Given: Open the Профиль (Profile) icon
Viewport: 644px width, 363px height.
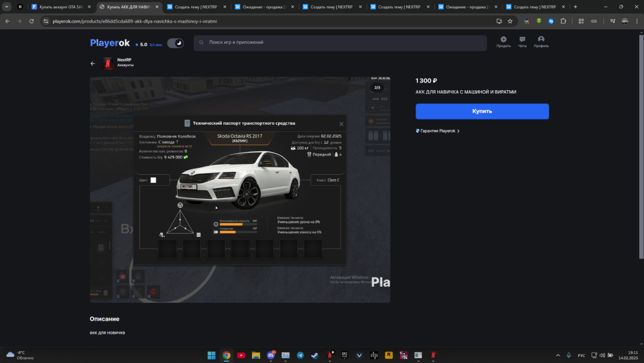Looking at the screenshot, I should click(x=541, y=42).
